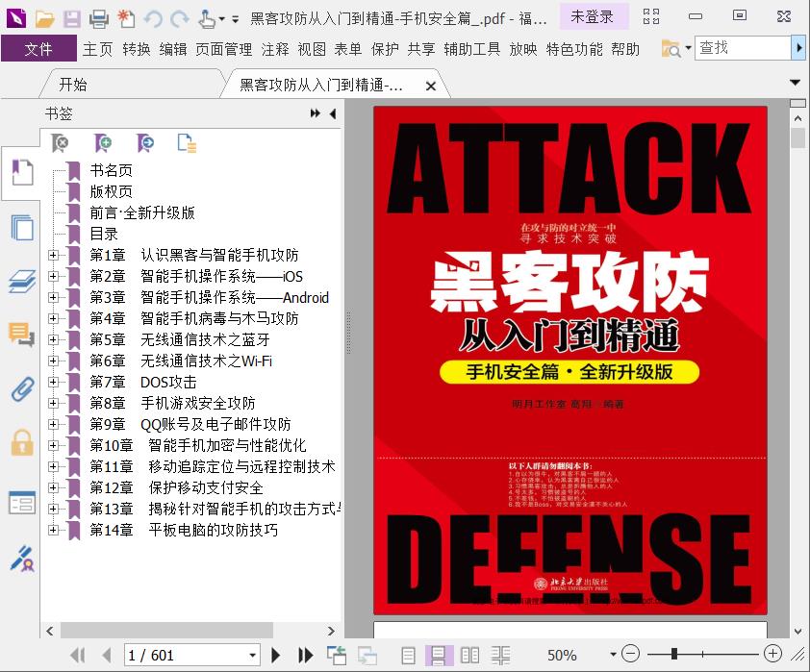This screenshot has width=810, height=672.
Task: Select the 目录 bookmark
Action: (104, 234)
